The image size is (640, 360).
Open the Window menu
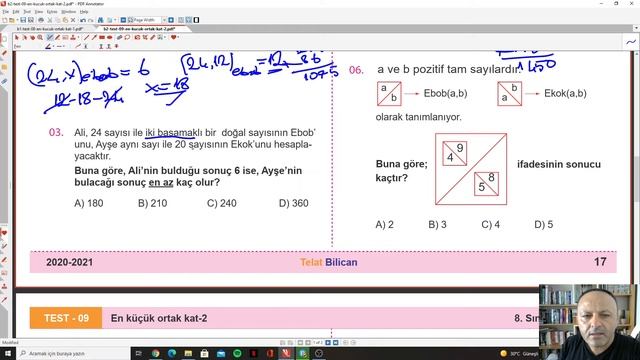pos(68,12)
